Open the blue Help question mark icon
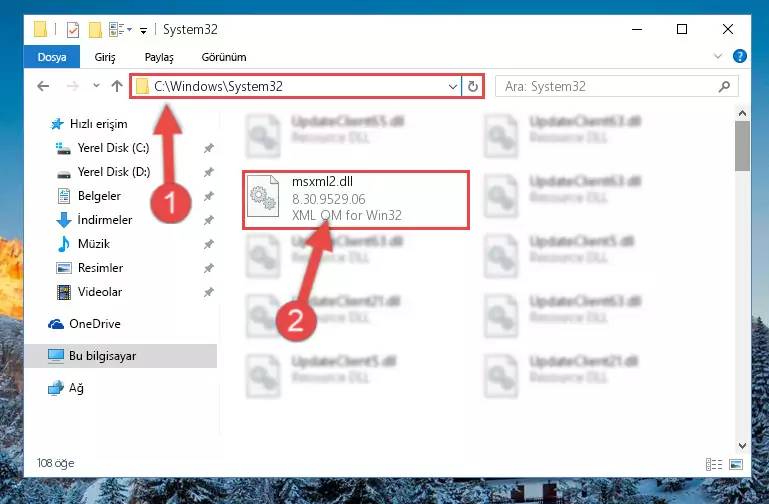This screenshot has width=769, height=504. 740,56
